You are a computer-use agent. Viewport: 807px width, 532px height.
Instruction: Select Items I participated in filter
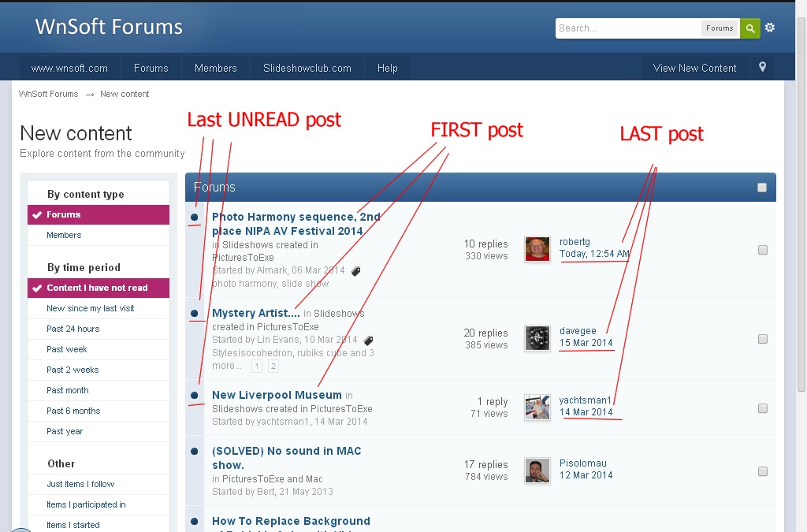click(86, 504)
